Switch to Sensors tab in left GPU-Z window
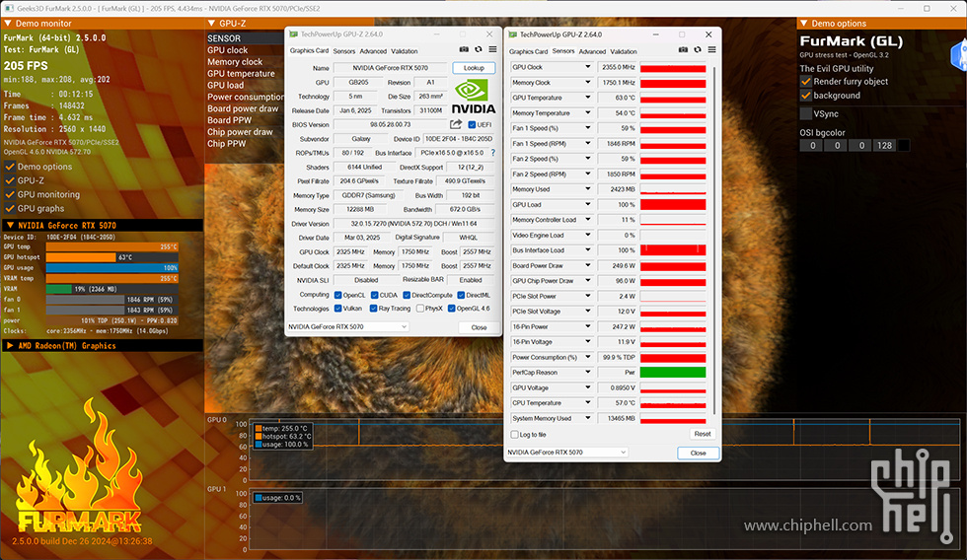 pos(344,51)
